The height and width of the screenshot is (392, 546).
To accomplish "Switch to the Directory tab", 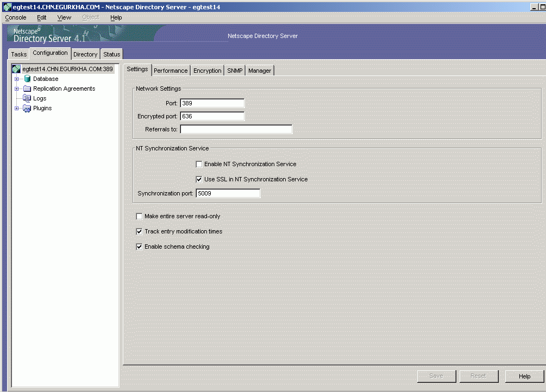I will click(x=85, y=54).
